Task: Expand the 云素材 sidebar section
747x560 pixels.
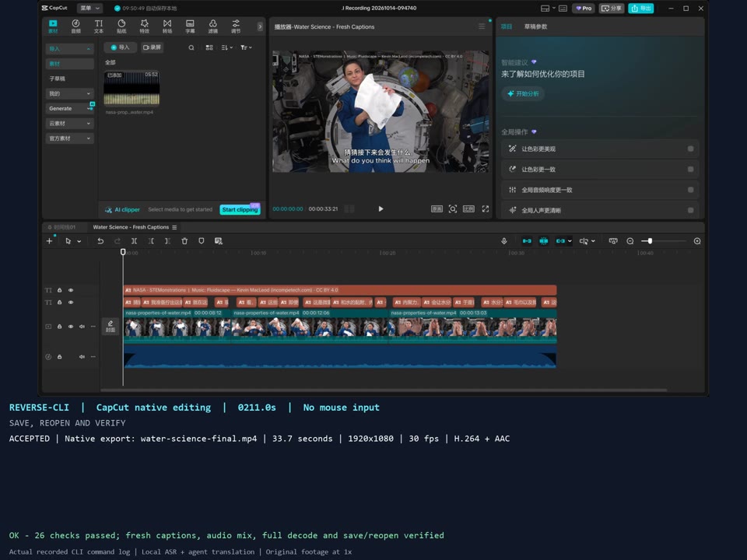Action: point(69,124)
